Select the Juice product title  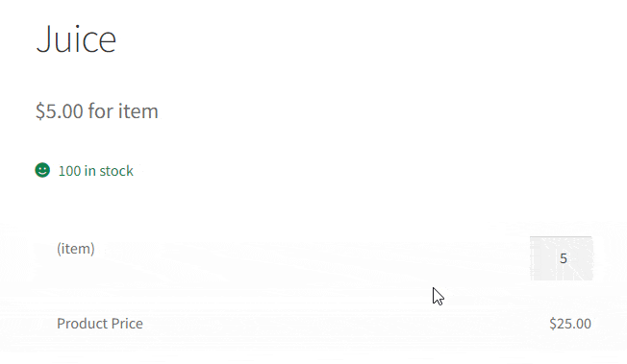click(x=76, y=39)
